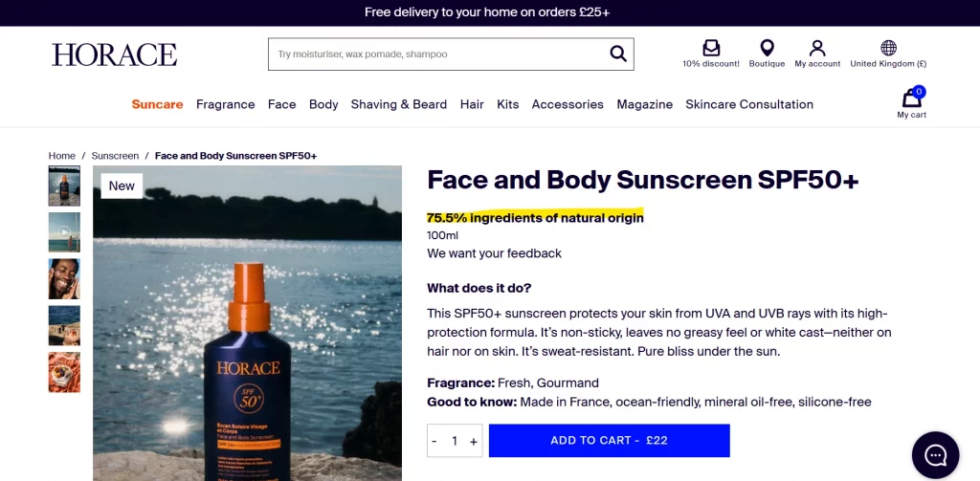Image resolution: width=980 pixels, height=481 pixels.
Task: Increase quantity with plus button
Action: (x=474, y=441)
